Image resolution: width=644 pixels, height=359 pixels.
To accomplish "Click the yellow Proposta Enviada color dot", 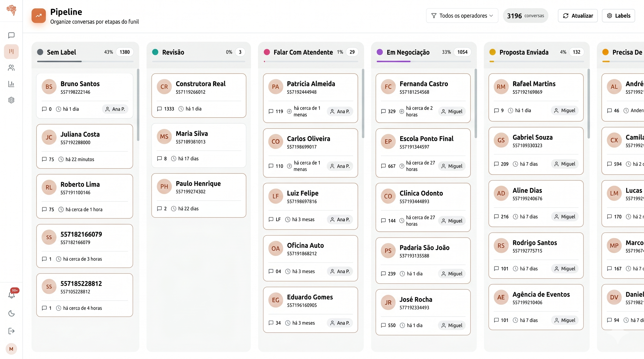I will (x=493, y=52).
